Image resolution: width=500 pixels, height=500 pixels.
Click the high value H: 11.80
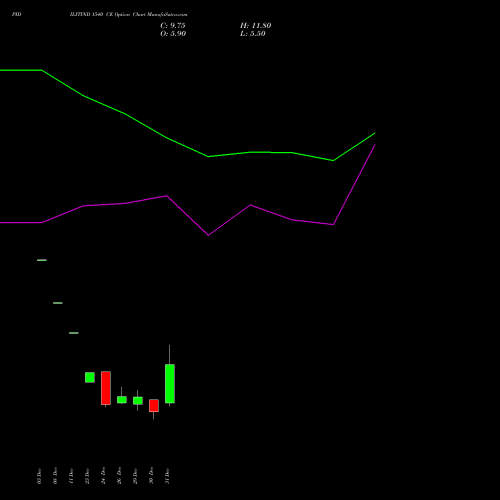point(255,26)
